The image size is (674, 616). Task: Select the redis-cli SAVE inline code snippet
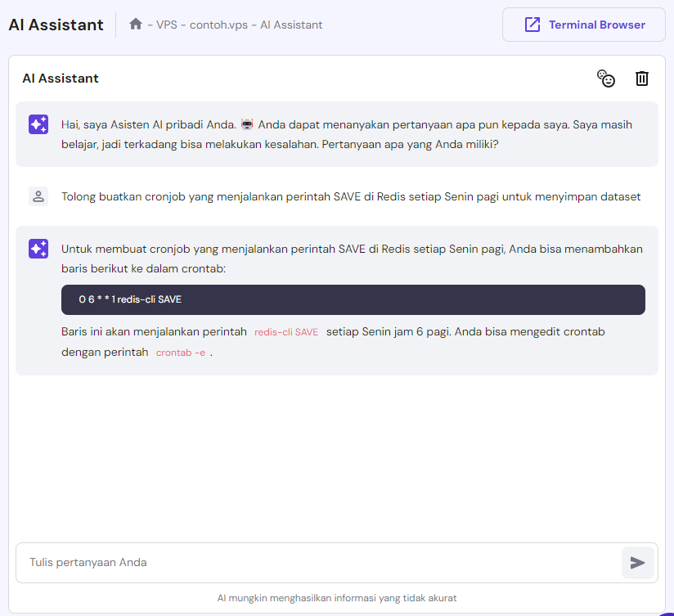(286, 332)
